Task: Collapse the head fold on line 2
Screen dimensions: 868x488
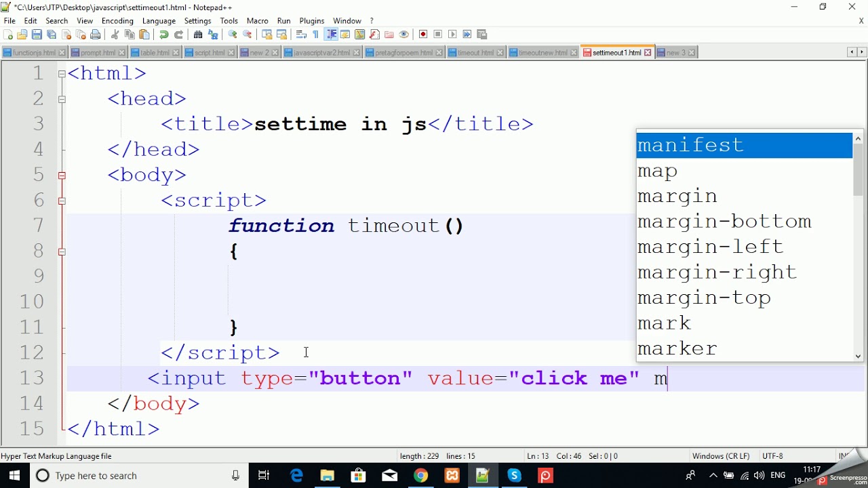Action: (x=62, y=99)
